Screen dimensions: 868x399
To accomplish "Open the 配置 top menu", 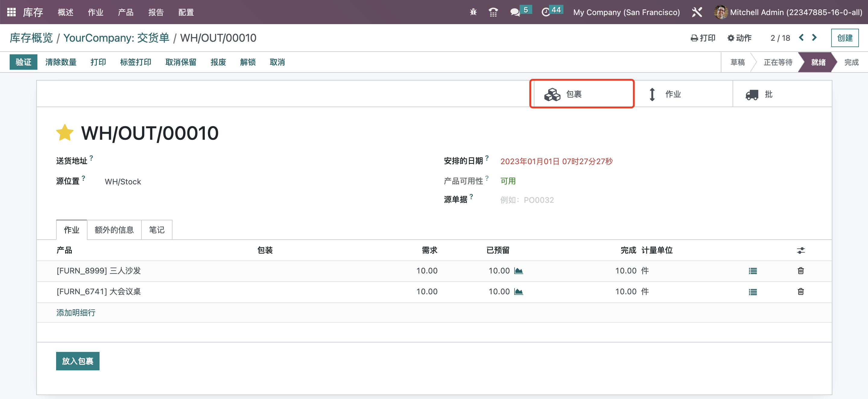I will [x=186, y=12].
